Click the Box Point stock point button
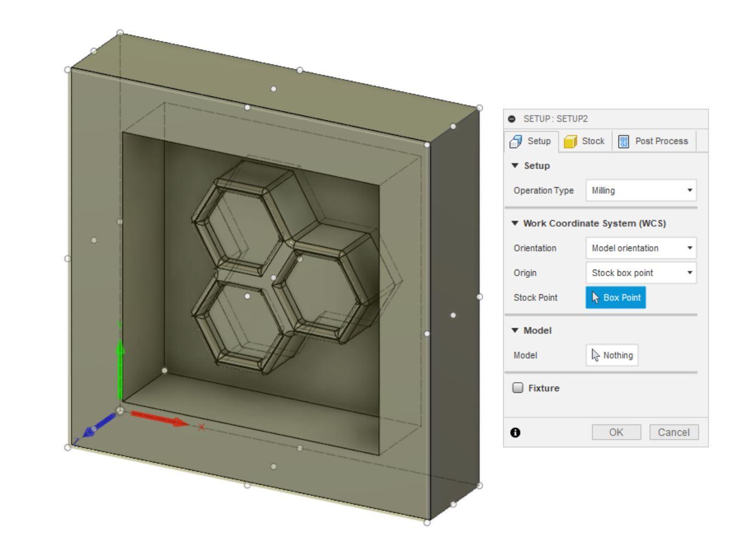Image resolution: width=749 pixels, height=560 pixels. pyautogui.click(x=616, y=298)
